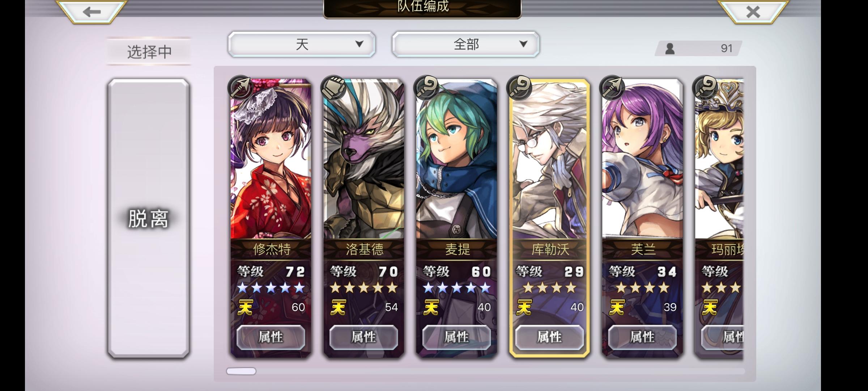868x391 pixels.
Task: Click the fist weapon icon on 洛基德's card
Action: [333, 87]
